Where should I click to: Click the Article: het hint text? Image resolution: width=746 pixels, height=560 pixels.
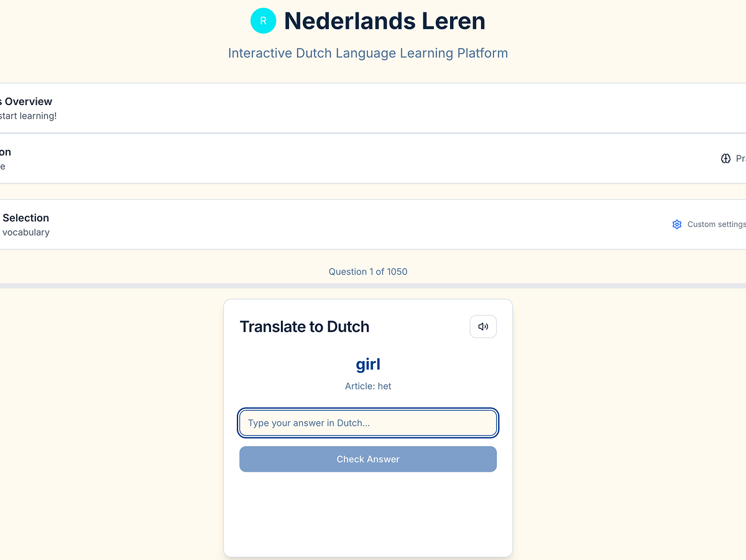click(x=368, y=386)
